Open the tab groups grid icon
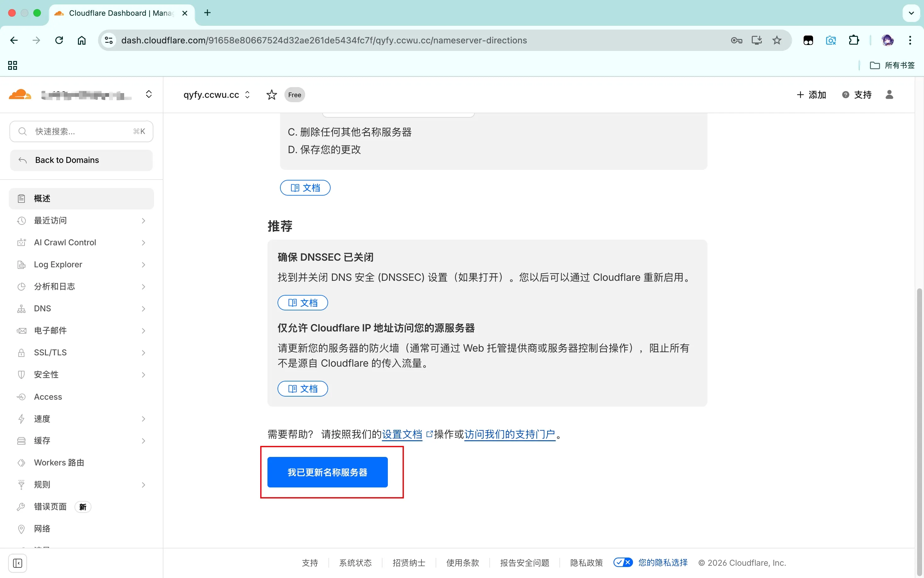This screenshot has height=578, width=924. click(x=13, y=65)
